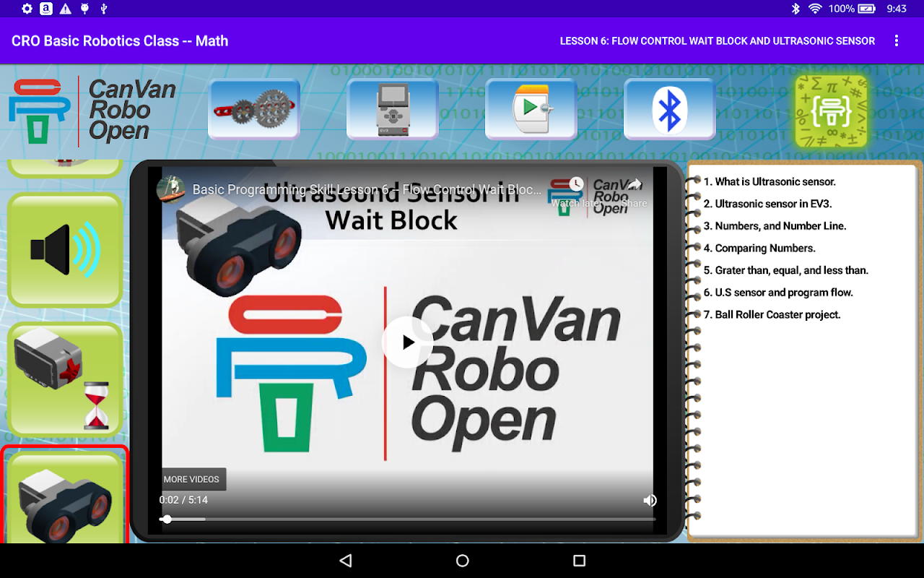
Task: Click 'U.S sensor and program flow.' line
Action: pyautogui.click(x=778, y=293)
